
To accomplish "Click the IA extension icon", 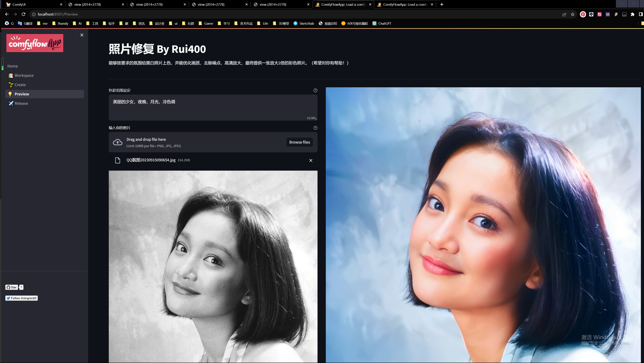I will pyautogui.click(x=608, y=14).
